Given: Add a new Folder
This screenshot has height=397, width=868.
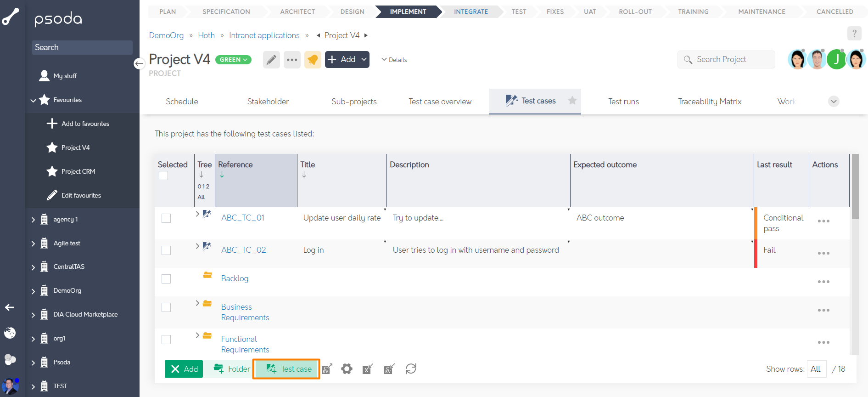Looking at the screenshot, I should click(232, 369).
